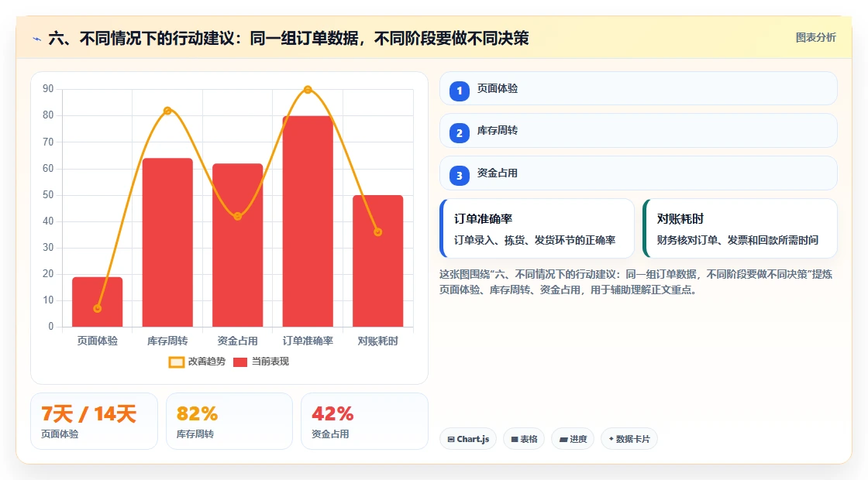868x480 pixels.
Task: Toggle the 改善趋势 legend swatch
Action: pos(176,362)
